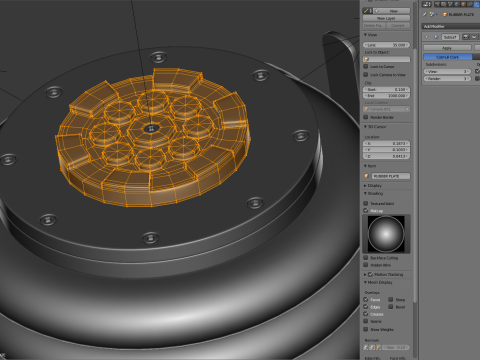Disable the Matcap checkbox
The height and width of the screenshot is (360, 480).
366,210
